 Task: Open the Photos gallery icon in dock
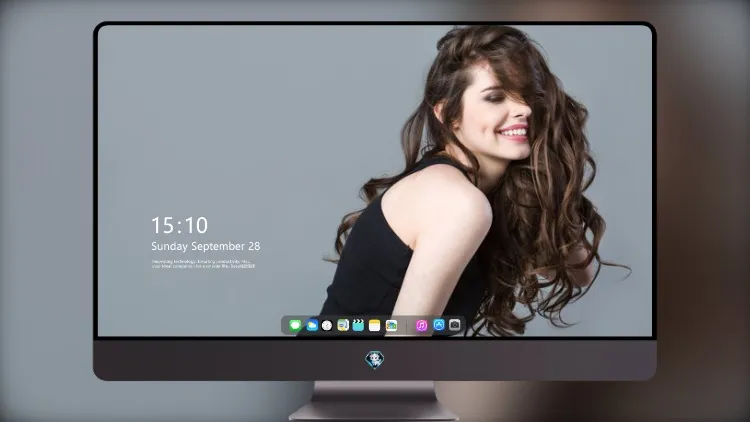pyautogui.click(x=391, y=325)
